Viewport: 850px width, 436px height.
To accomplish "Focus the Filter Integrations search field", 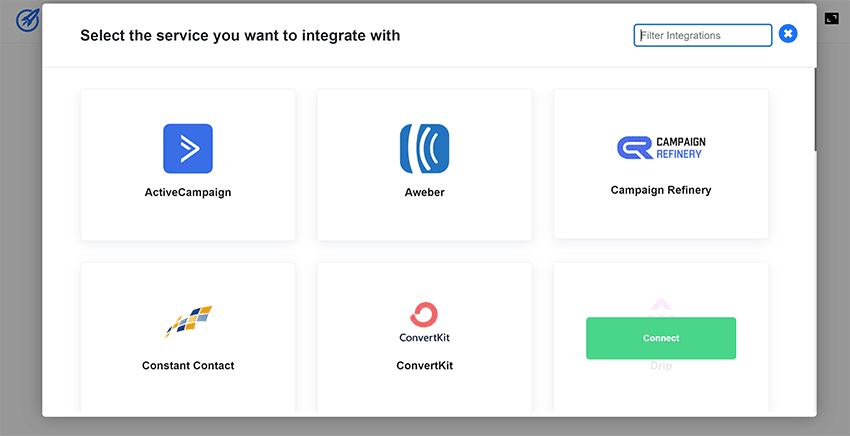I will (703, 35).
